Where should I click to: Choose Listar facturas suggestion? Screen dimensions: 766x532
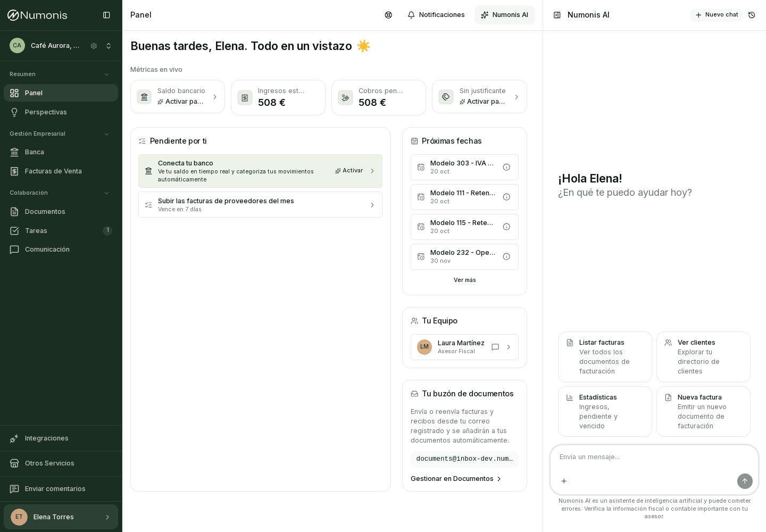pyautogui.click(x=605, y=357)
